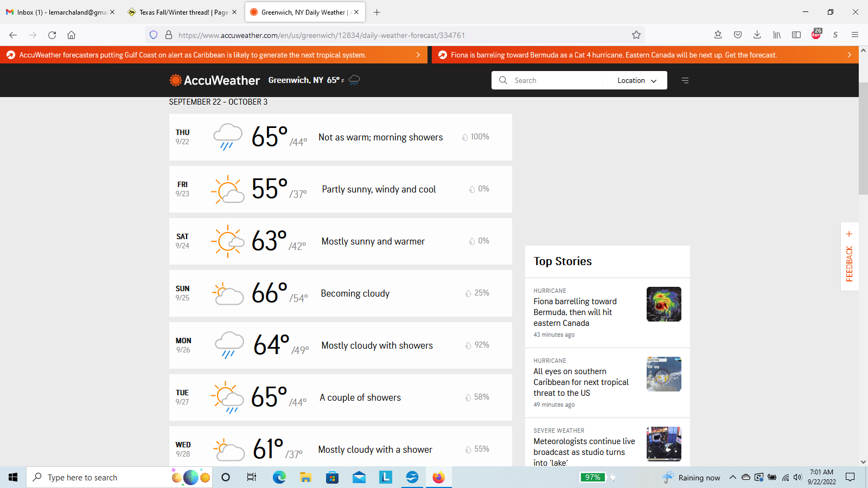Open the Fiona barrelling toward Bermuda story
Screen dimensions: 868x488
575,312
